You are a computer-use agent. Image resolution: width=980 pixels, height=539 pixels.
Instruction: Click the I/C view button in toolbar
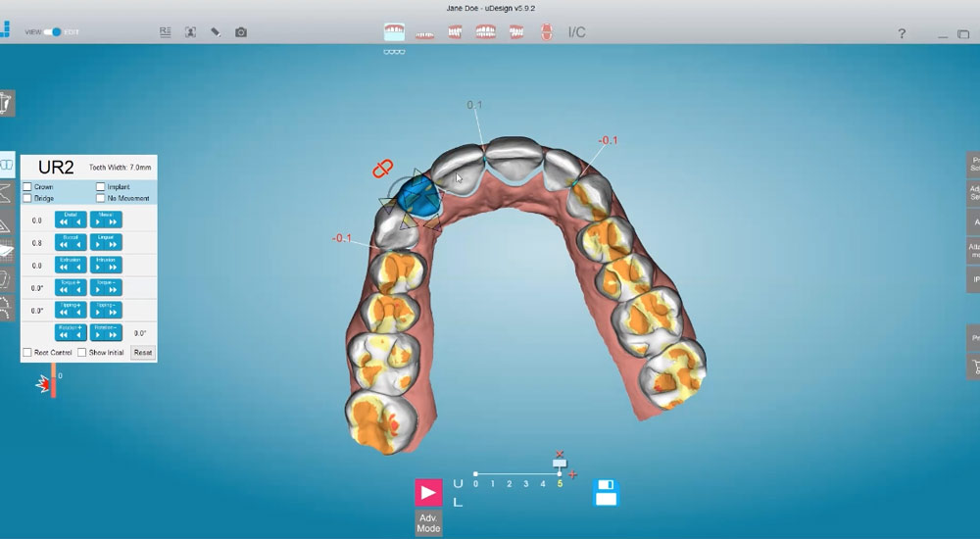click(x=576, y=32)
